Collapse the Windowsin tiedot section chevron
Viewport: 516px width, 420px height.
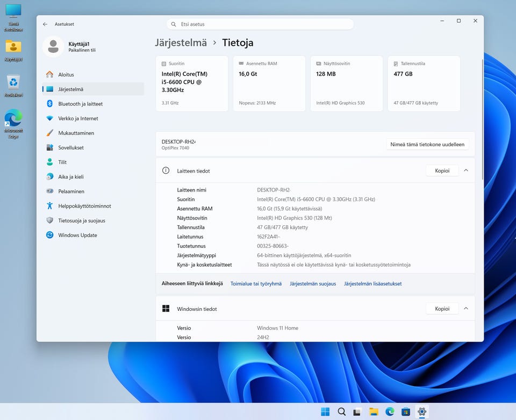tap(466, 309)
